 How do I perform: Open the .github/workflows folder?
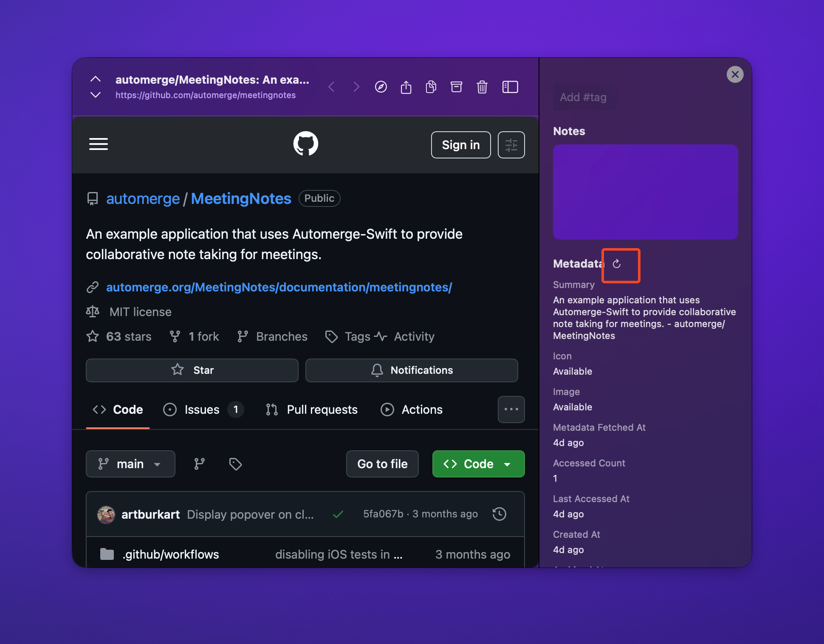click(x=171, y=554)
